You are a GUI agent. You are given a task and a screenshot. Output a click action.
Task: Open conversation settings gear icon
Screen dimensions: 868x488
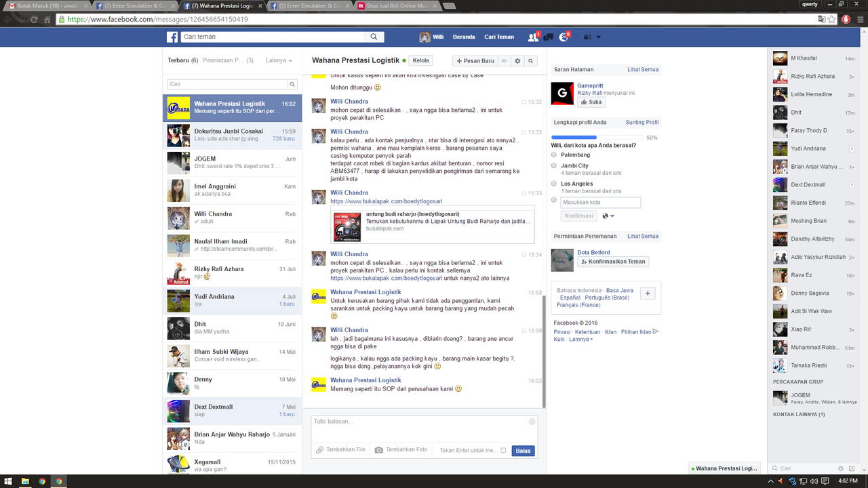518,61
